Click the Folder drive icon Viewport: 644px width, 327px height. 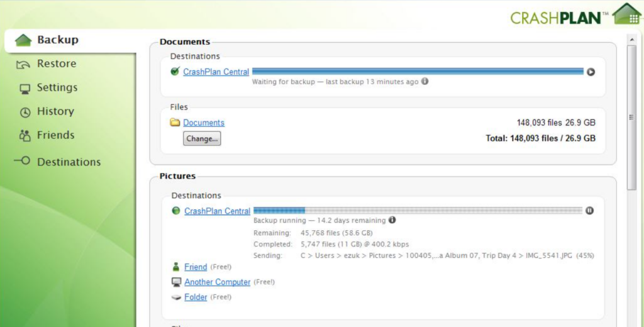(177, 297)
